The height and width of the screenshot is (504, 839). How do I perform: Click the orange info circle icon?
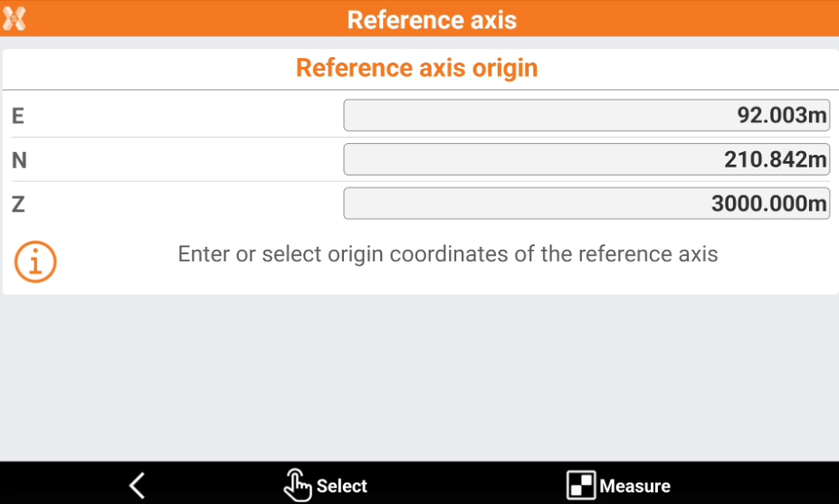(x=35, y=262)
